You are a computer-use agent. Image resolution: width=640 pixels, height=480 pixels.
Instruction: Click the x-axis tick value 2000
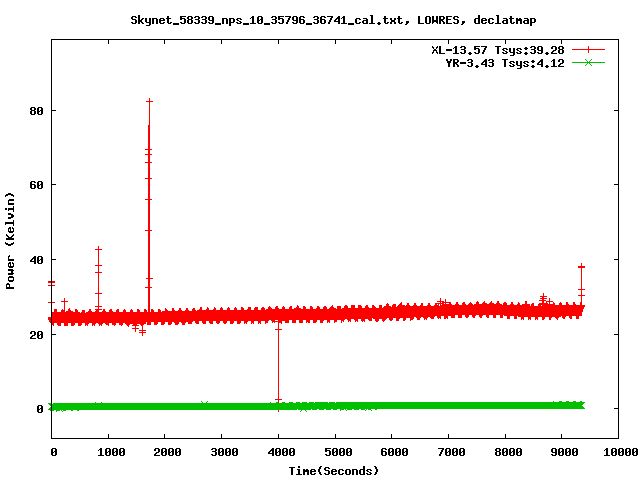pos(167,452)
